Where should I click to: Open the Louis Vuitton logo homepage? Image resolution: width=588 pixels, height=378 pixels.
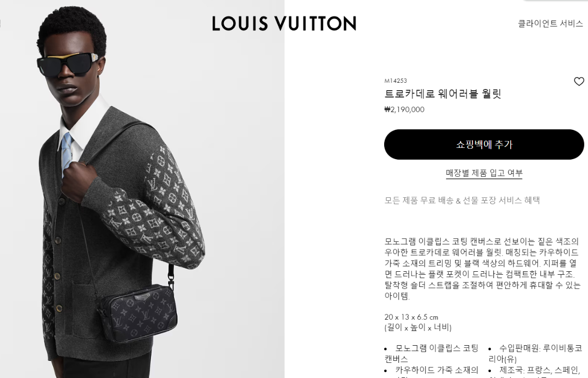tap(284, 23)
